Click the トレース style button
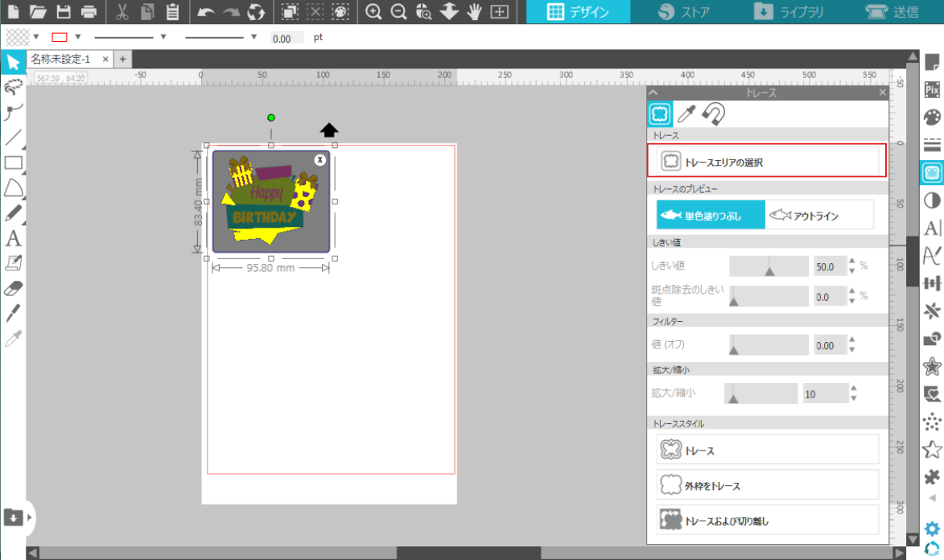The image size is (944, 560). point(767,450)
